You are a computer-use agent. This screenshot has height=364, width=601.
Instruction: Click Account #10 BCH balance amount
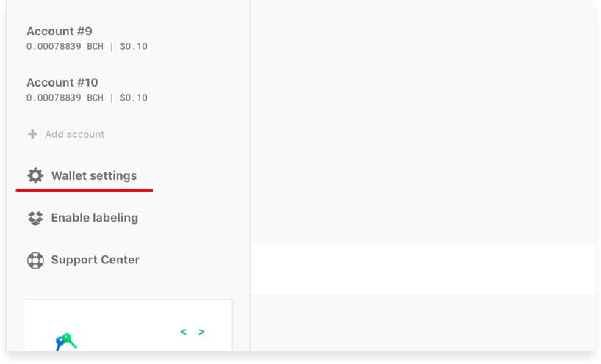click(x=65, y=98)
